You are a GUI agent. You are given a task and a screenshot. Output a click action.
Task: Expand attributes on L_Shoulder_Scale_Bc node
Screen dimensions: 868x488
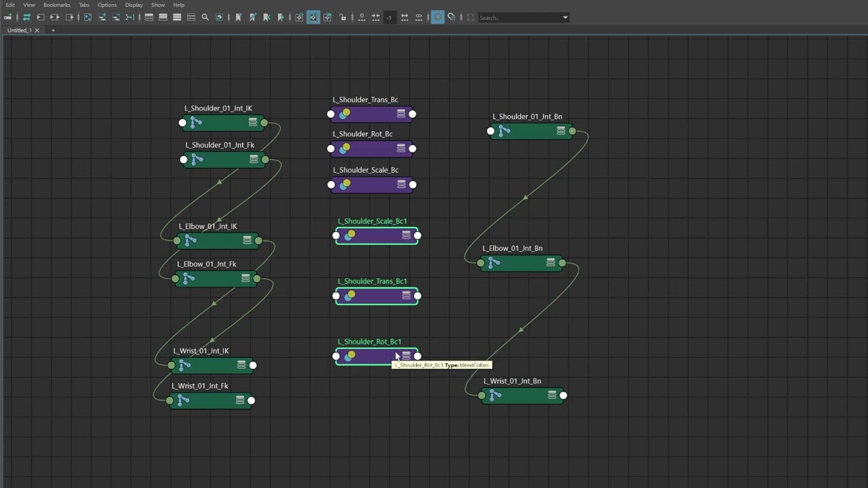pos(401,184)
